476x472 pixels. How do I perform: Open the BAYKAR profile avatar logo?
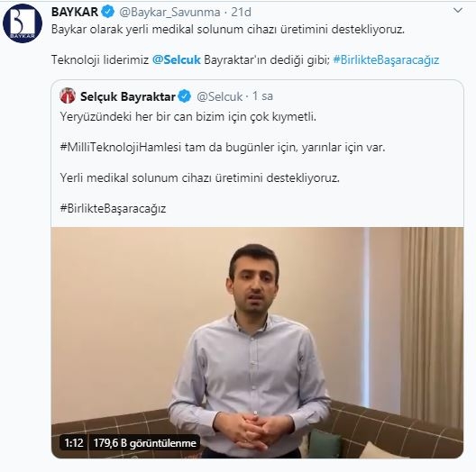pos(23,23)
